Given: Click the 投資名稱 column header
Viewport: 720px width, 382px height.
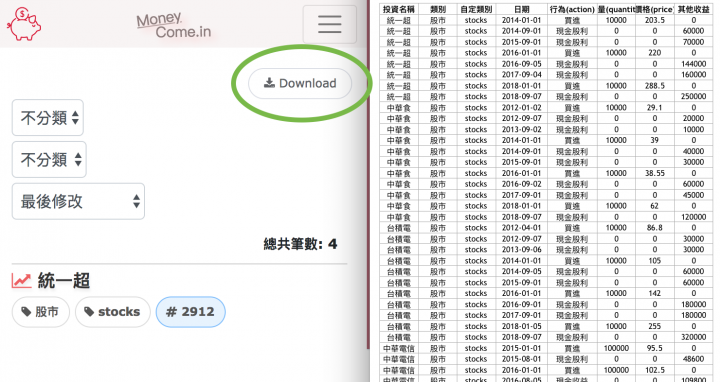Looking at the screenshot, I should tap(399, 9).
